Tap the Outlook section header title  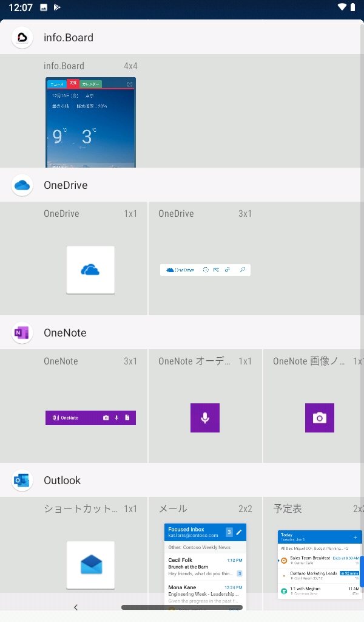pyautogui.click(x=62, y=480)
